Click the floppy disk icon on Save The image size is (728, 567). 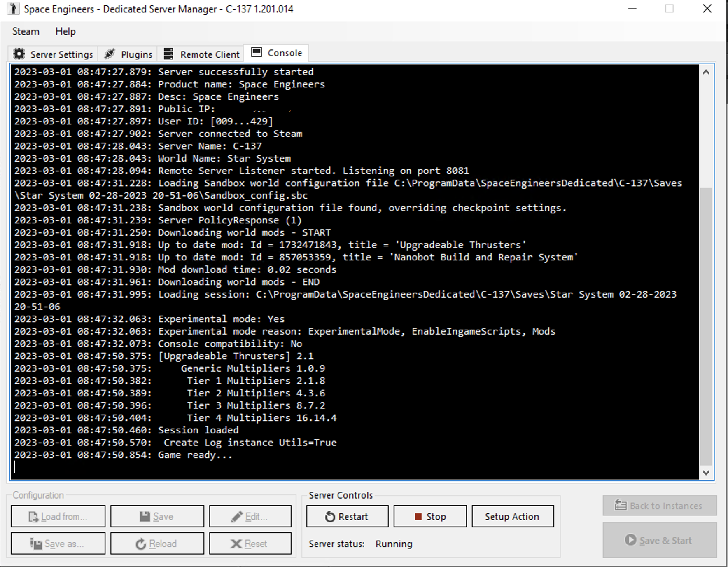pos(145,517)
